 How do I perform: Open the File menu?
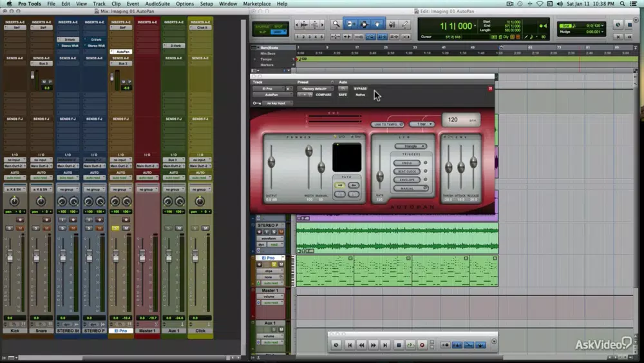[51, 4]
